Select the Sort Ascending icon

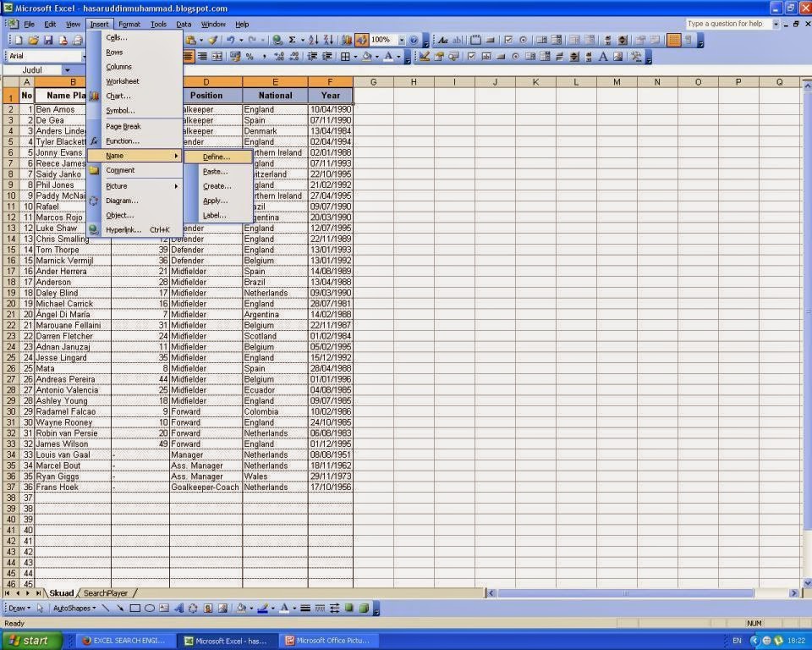(312, 39)
